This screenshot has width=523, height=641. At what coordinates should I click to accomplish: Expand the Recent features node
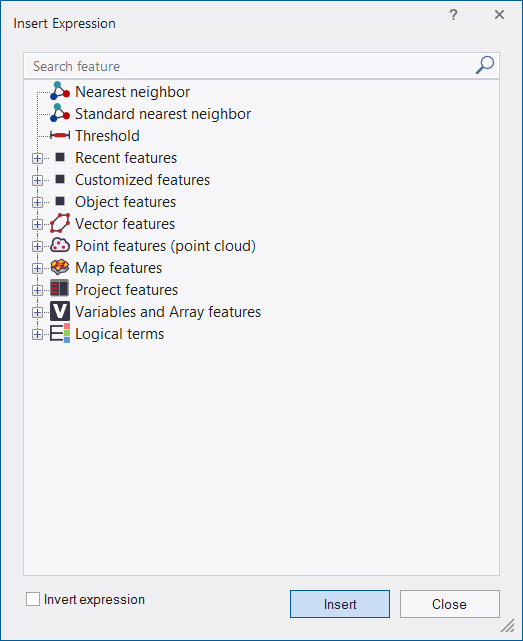click(x=37, y=158)
